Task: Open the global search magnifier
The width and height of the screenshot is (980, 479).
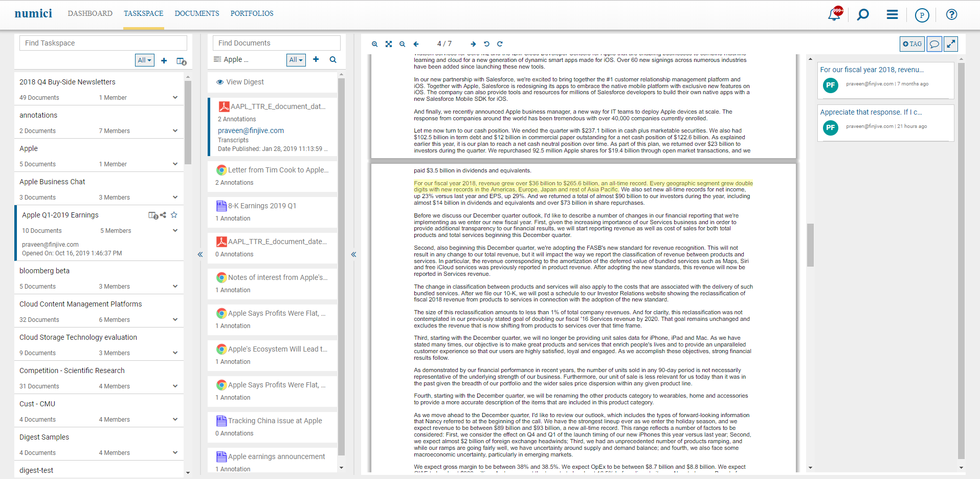Action: click(863, 14)
